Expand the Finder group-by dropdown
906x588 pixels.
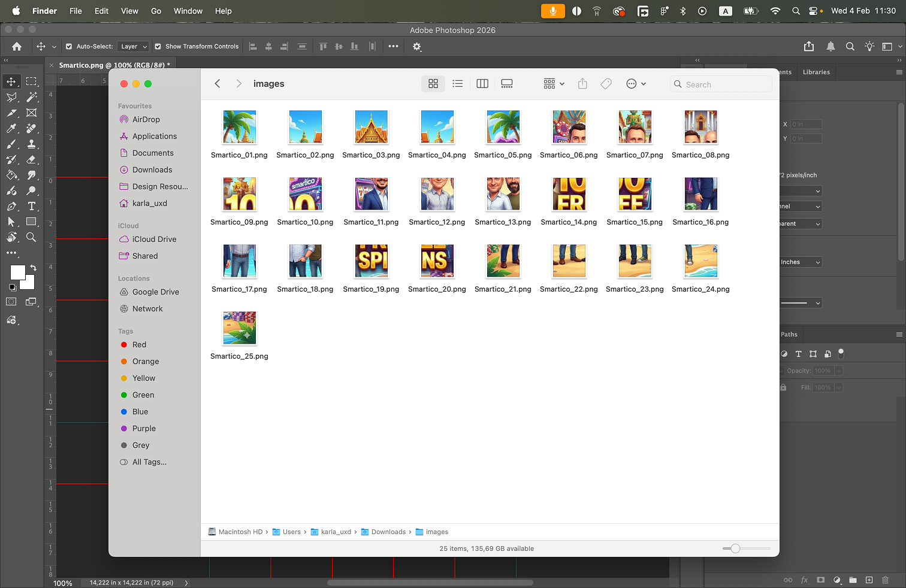[x=554, y=84]
